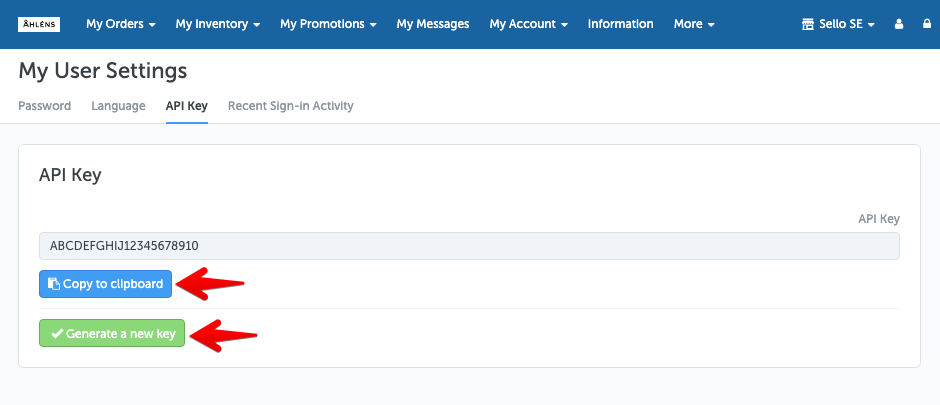Switch to the Language tab
Screen dimensions: 940x405
[x=118, y=106]
